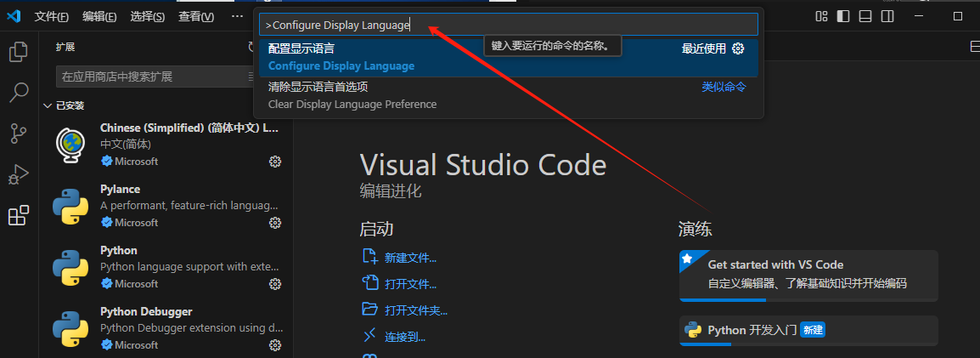Open the Run and Debug view
Screen dimensions: 980x358
[19, 174]
